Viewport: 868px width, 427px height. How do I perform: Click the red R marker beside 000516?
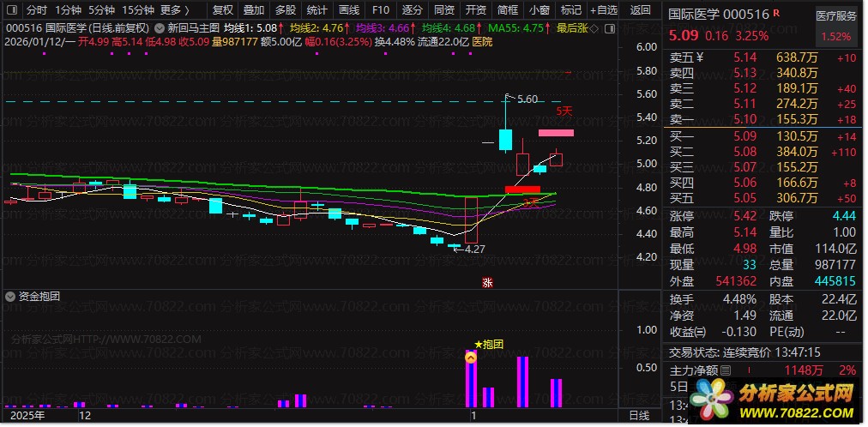[776, 12]
